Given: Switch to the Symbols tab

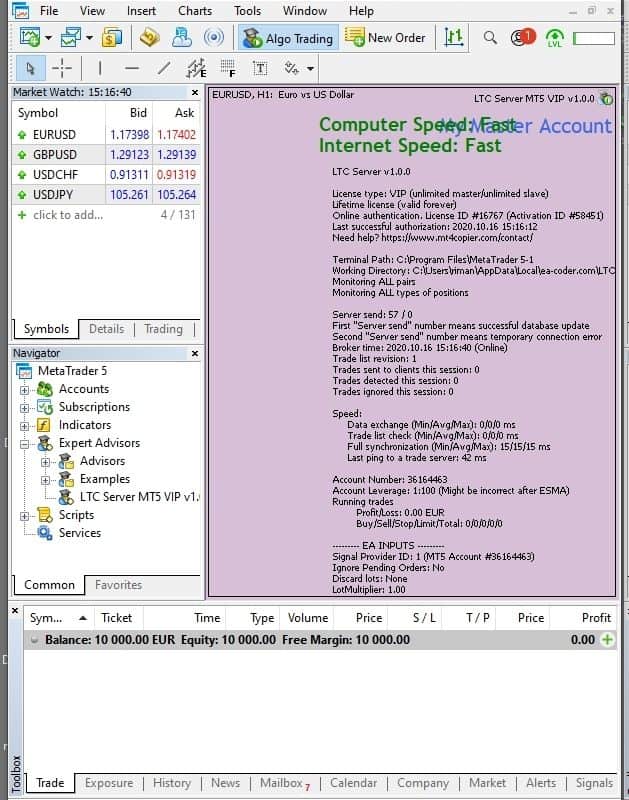Looking at the screenshot, I should coord(46,329).
